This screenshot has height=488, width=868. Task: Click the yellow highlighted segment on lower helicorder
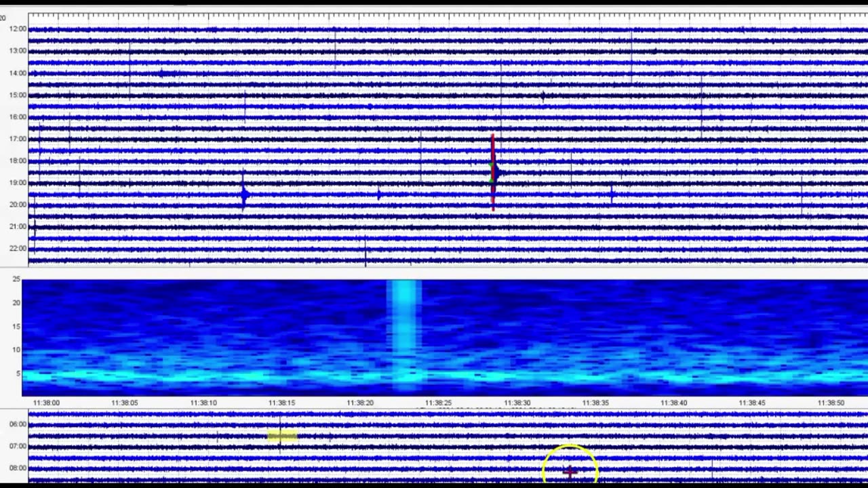pyautogui.click(x=282, y=436)
